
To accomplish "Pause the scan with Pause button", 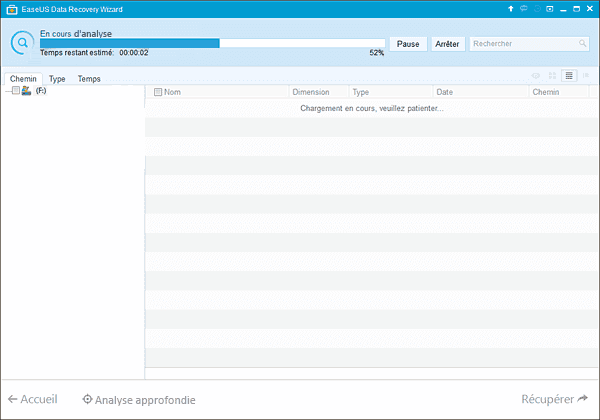I will pos(408,44).
